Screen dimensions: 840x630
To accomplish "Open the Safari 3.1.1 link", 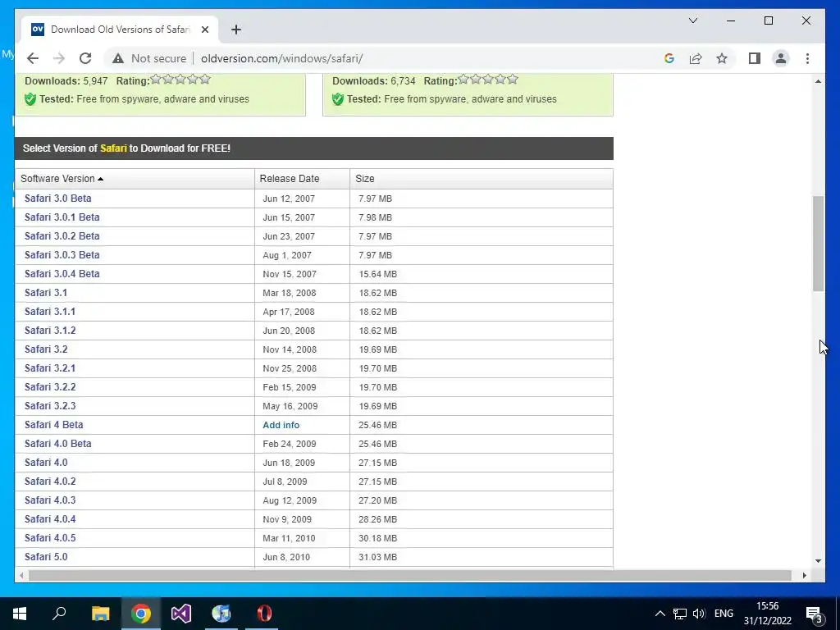I will pyautogui.click(x=50, y=311).
